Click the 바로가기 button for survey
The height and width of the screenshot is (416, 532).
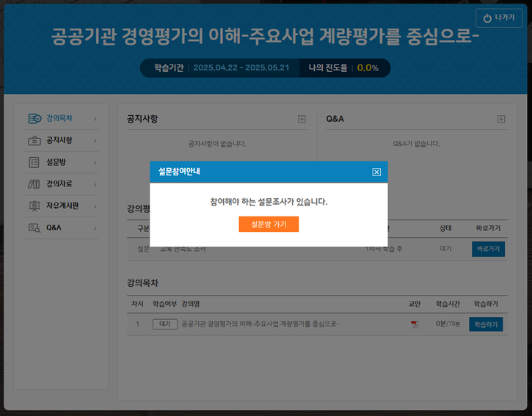488,249
